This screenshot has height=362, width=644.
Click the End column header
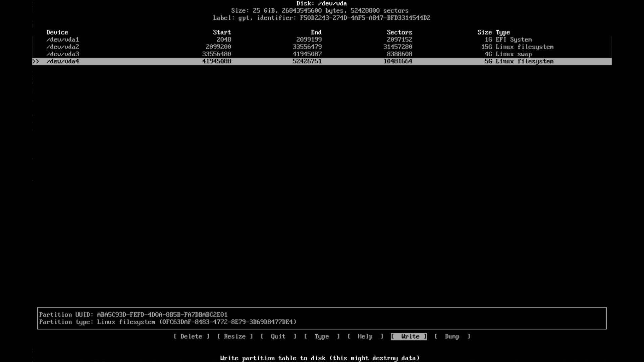pyautogui.click(x=316, y=32)
